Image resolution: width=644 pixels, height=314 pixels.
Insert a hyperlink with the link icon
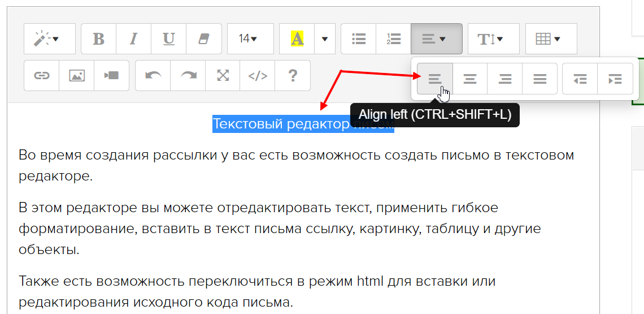pyautogui.click(x=42, y=76)
